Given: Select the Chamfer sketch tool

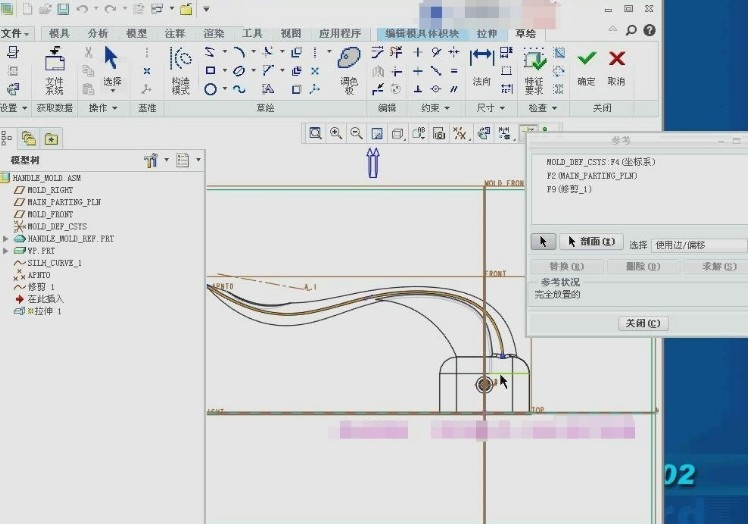Looking at the screenshot, I should tap(268, 71).
